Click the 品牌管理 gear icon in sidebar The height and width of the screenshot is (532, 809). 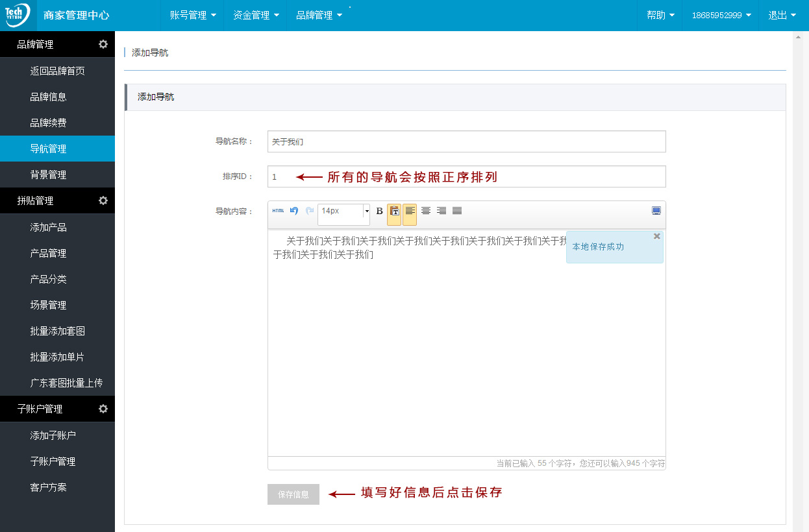pos(103,44)
